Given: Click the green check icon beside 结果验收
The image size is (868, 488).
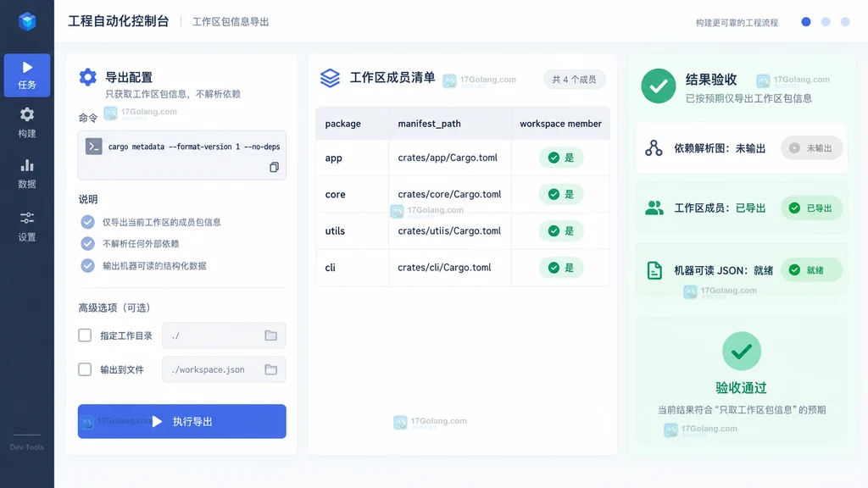Looking at the screenshot, I should pyautogui.click(x=658, y=86).
